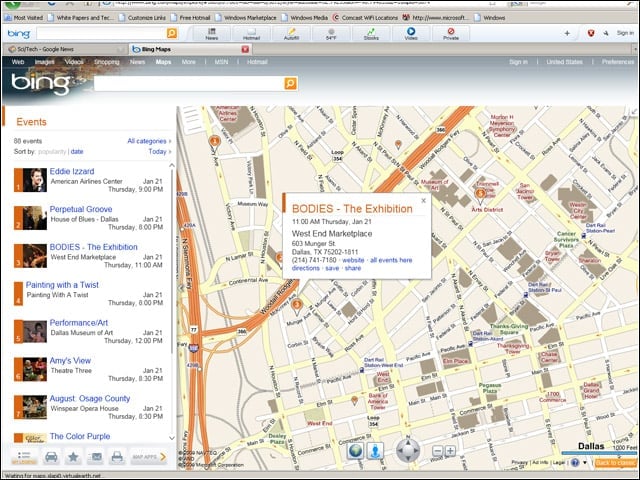640x480 pixels.
Task: Click the email share icon
Action: pos(95,457)
